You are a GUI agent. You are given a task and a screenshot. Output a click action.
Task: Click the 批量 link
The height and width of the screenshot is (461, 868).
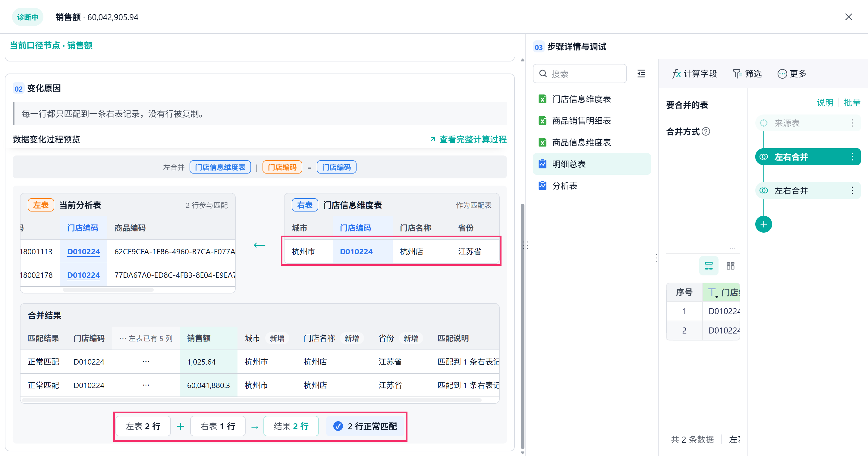852,103
